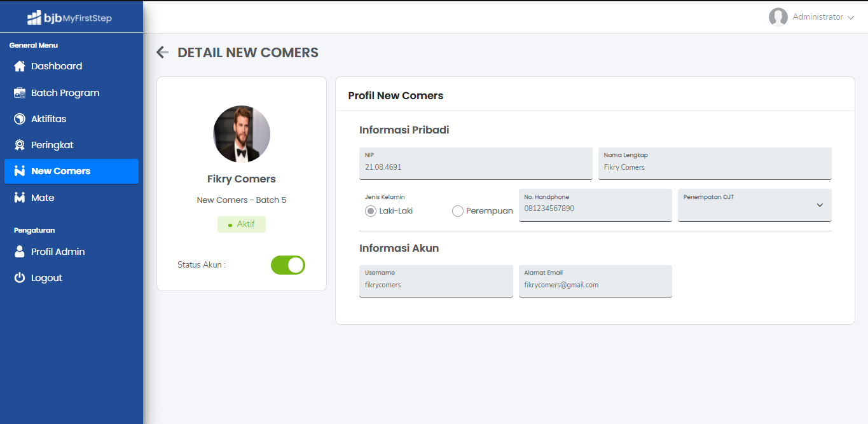Open the Penempatan OJT dropdown
This screenshot has width=868, height=424.
point(754,205)
